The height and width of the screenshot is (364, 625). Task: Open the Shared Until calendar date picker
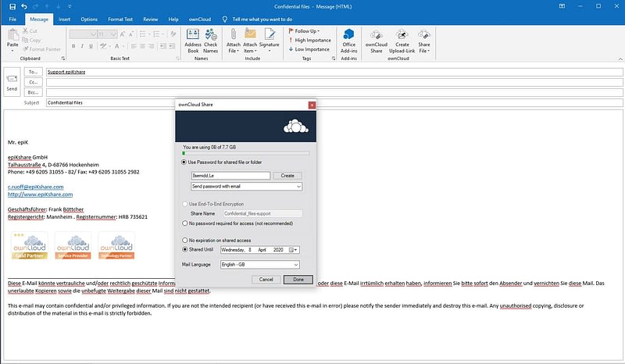coord(293,250)
